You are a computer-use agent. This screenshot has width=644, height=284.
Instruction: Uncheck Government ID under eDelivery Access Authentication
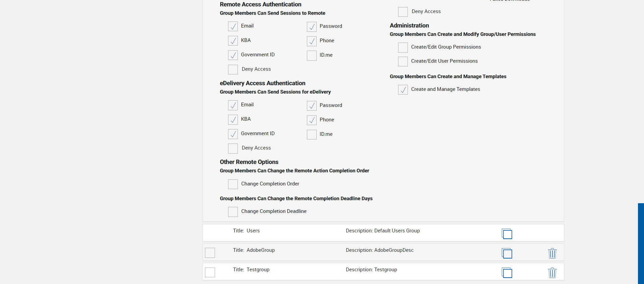[x=233, y=134]
